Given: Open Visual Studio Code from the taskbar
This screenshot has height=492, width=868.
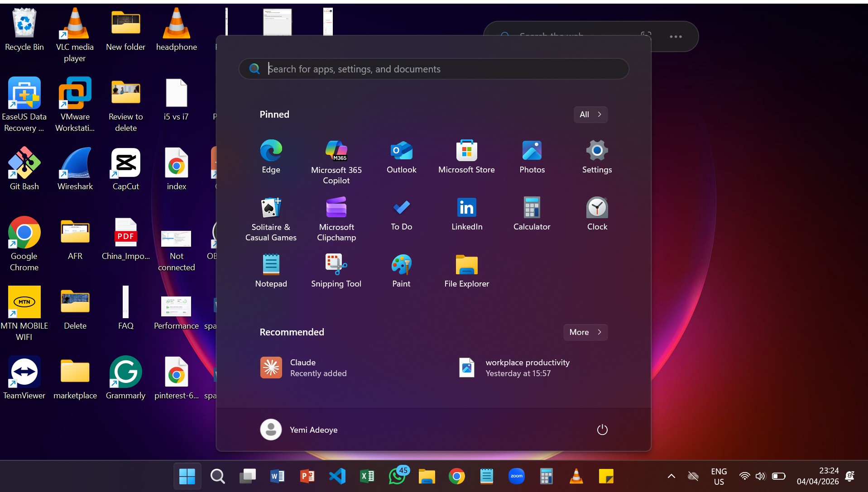Looking at the screenshot, I should tap(337, 476).
